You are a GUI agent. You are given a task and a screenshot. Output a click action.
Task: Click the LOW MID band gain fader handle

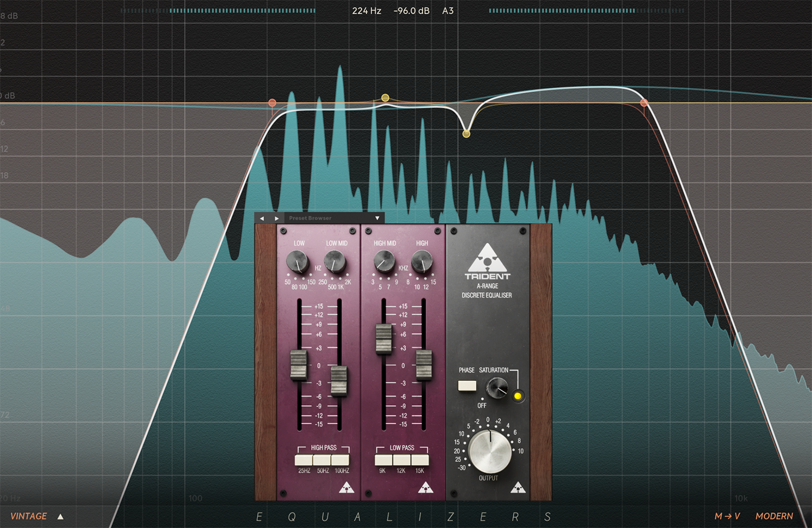(339, 380)
